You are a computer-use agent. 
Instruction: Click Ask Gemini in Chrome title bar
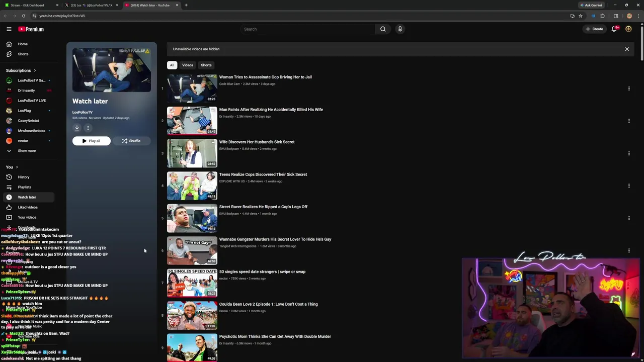pos(591,5)
